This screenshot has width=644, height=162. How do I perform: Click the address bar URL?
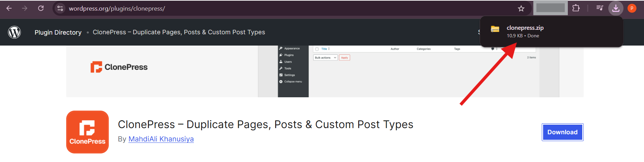[117, 9]
